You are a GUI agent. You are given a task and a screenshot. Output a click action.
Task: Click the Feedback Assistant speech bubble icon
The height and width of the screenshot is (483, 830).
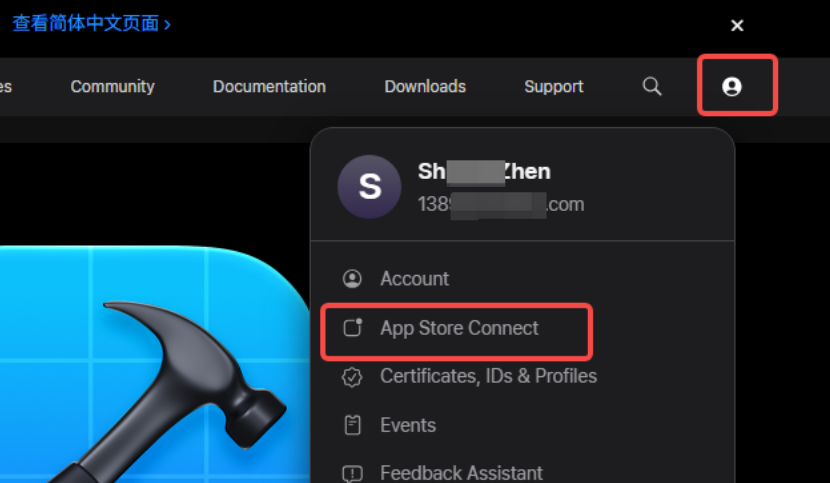click(352, 473)
